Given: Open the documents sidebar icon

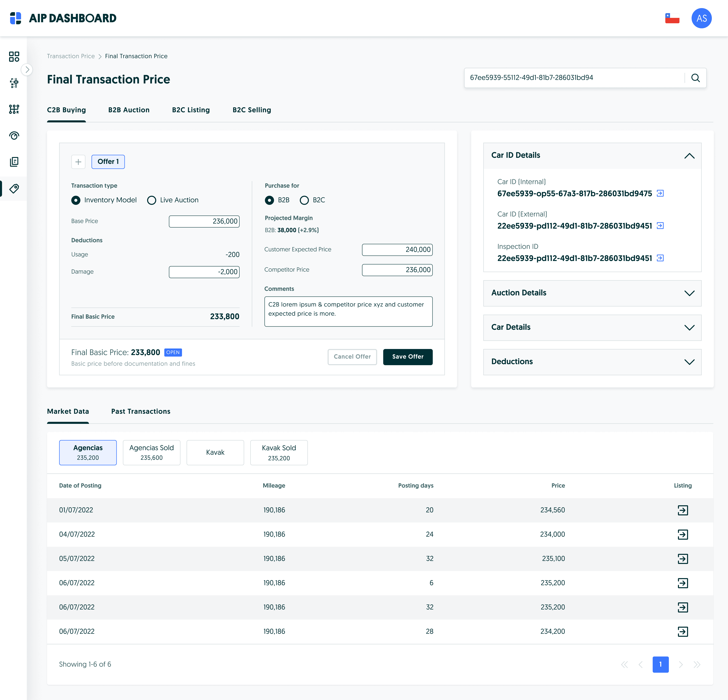Looking at the screenshot, I should 14,162.
